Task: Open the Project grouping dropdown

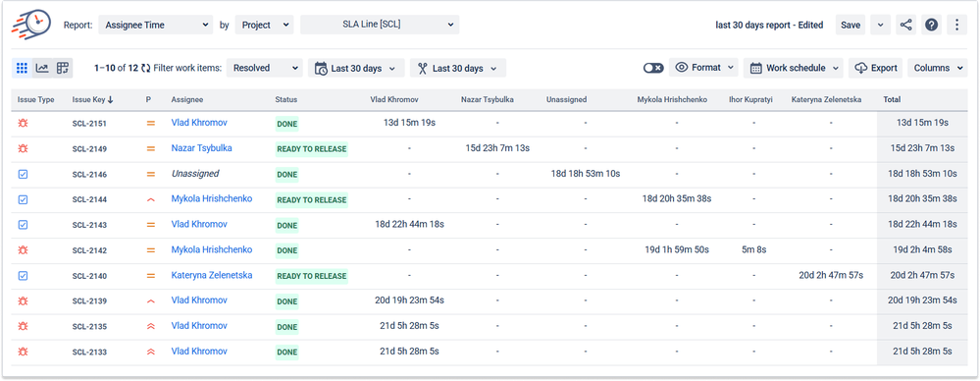Action: [264, 25]
